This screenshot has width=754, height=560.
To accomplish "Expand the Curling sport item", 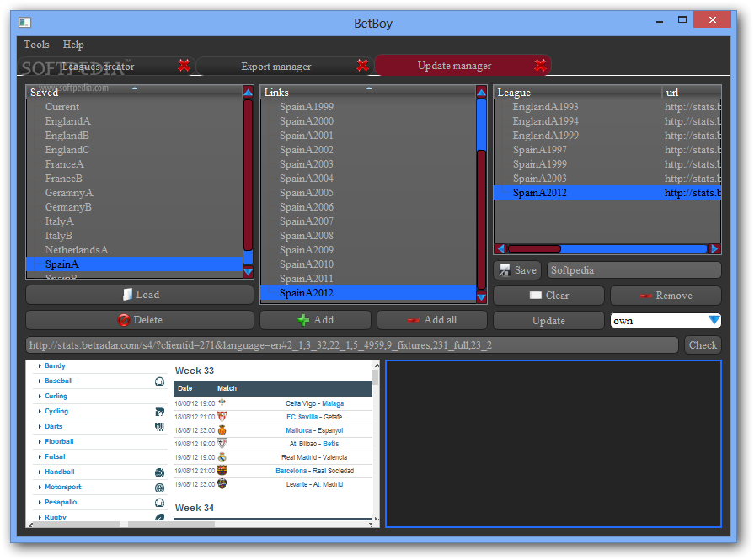I will pyautogui.click(x=40, y=396).
